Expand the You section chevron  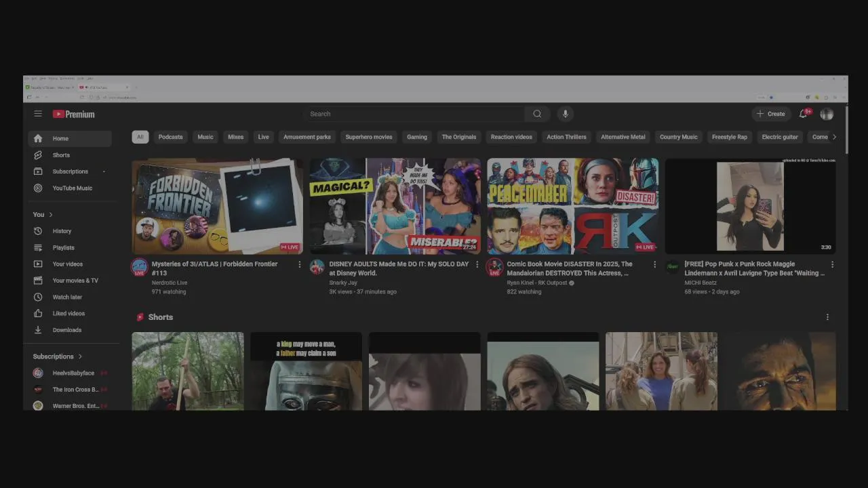click(50, 215)
